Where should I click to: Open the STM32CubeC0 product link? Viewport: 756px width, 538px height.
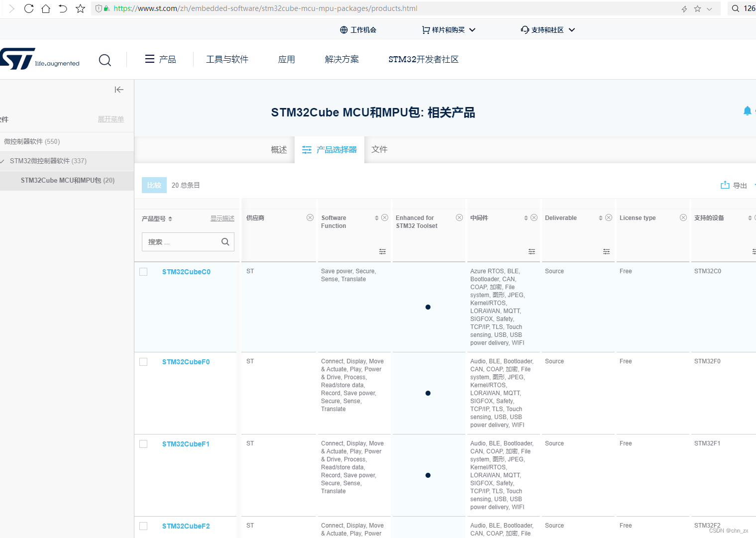pos(186,272)
